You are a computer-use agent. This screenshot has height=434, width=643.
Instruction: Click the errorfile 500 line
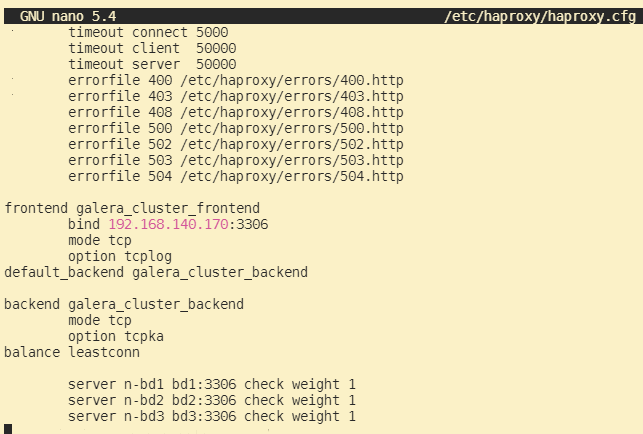(x=235, y=128)
